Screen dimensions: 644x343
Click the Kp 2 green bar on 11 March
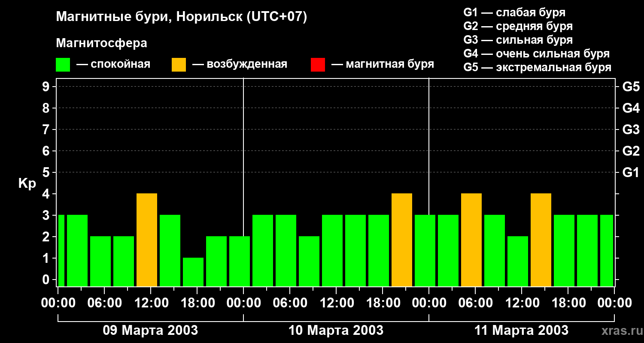click(x=518, y=262)
